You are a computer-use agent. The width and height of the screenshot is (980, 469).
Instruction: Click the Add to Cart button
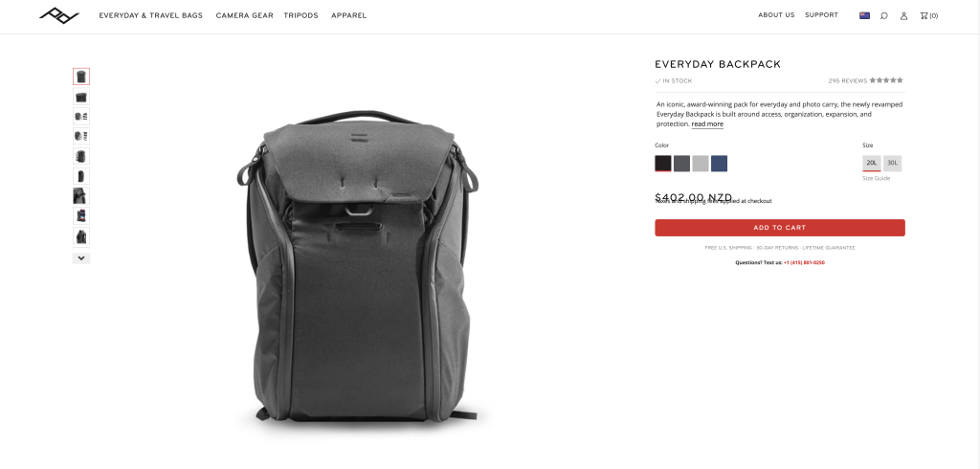pos(780,228)
